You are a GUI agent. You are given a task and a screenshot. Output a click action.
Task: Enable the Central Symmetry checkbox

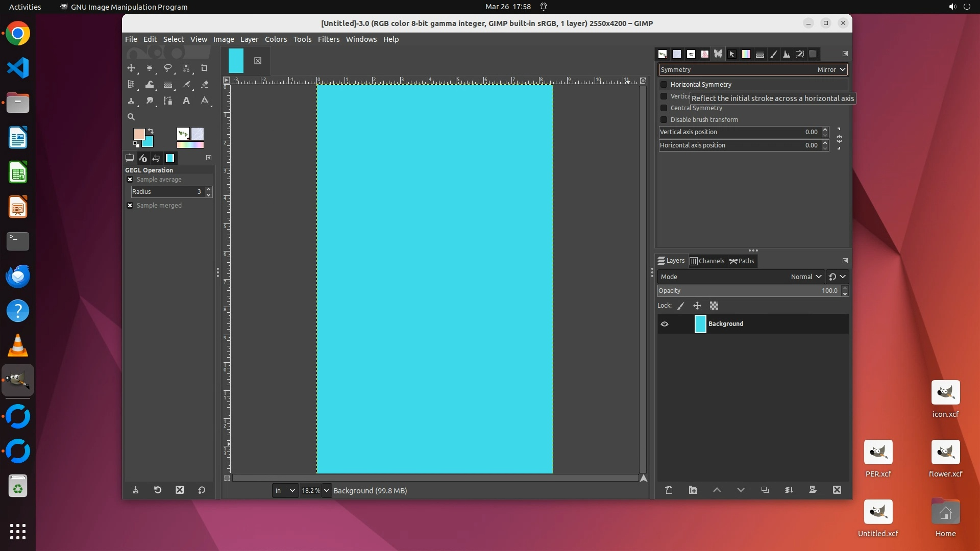click(664, 108)
